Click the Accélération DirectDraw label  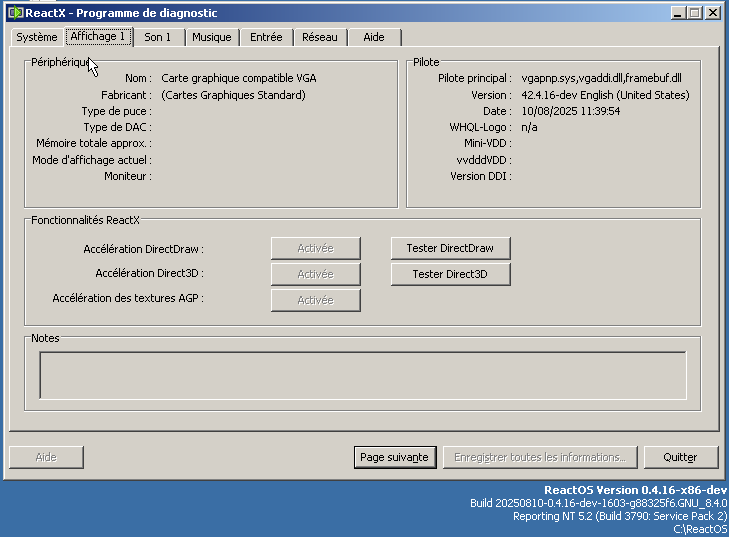(x=144, y=249)
